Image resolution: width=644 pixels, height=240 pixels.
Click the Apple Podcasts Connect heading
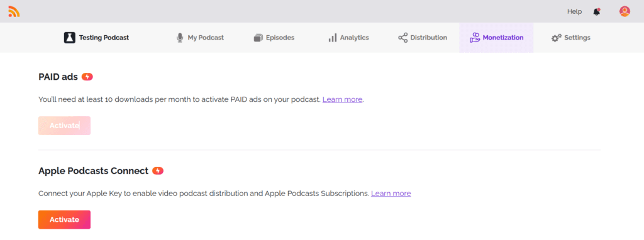coord(93,171)
